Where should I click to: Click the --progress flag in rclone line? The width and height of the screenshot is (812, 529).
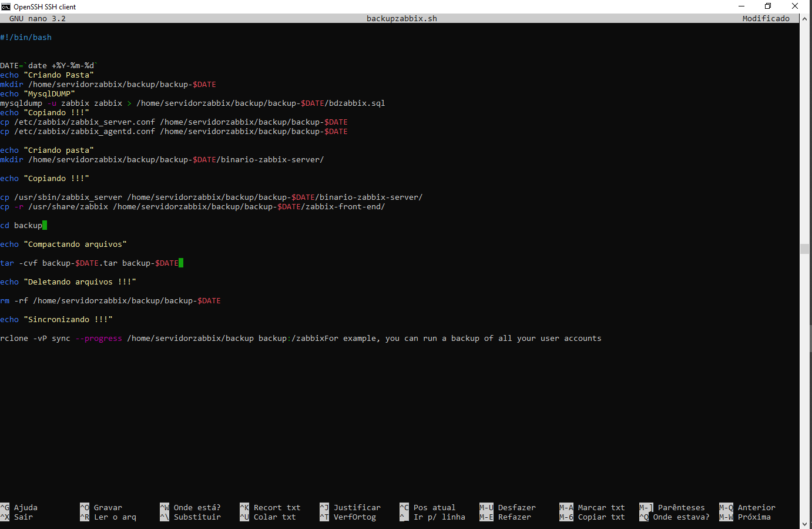(99, 338)
